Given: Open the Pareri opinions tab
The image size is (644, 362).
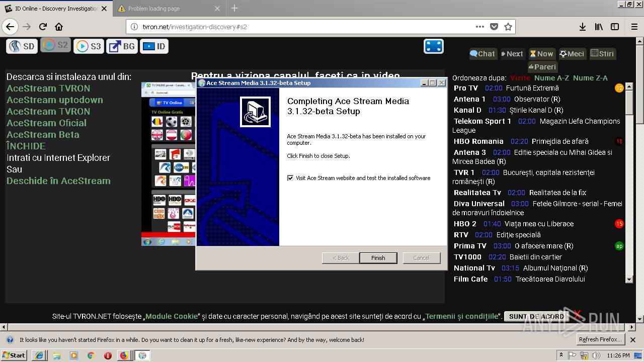Looking at the screenshot, I should coord(543,67).
